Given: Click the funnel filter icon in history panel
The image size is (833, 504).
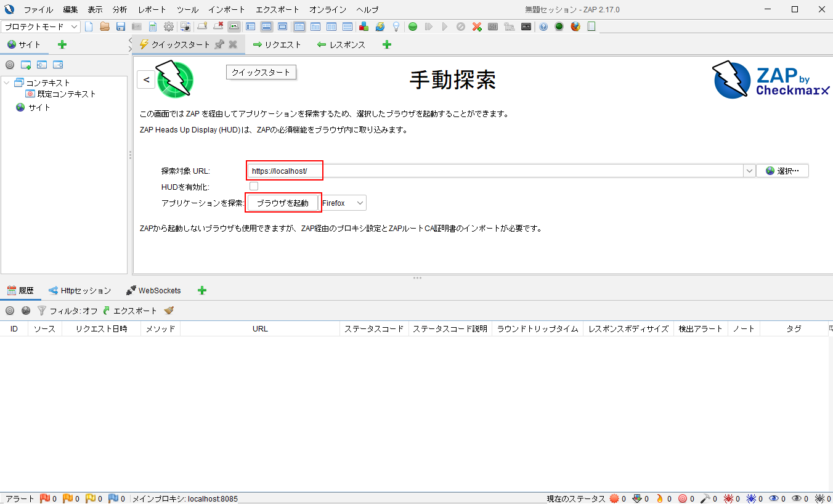Looking at the screenshot, I should pos(42,311).
